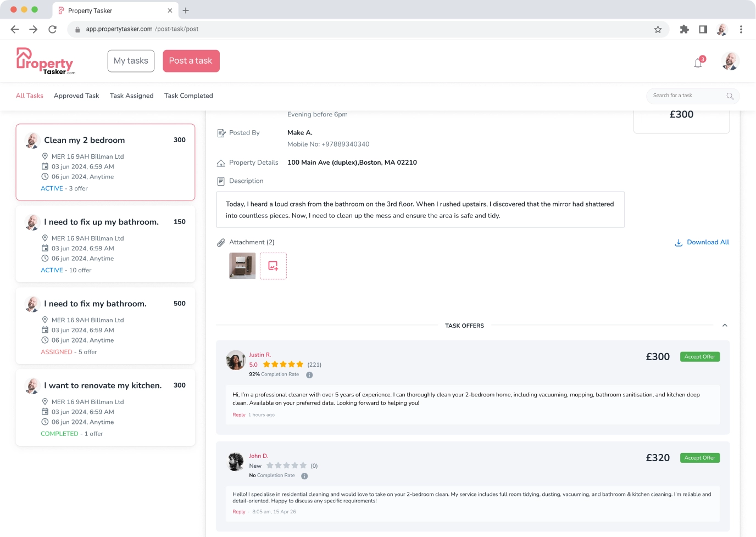Click the Property Tasker logo
The height and width of the screenshot is (537, 756).
pos(45,61)
